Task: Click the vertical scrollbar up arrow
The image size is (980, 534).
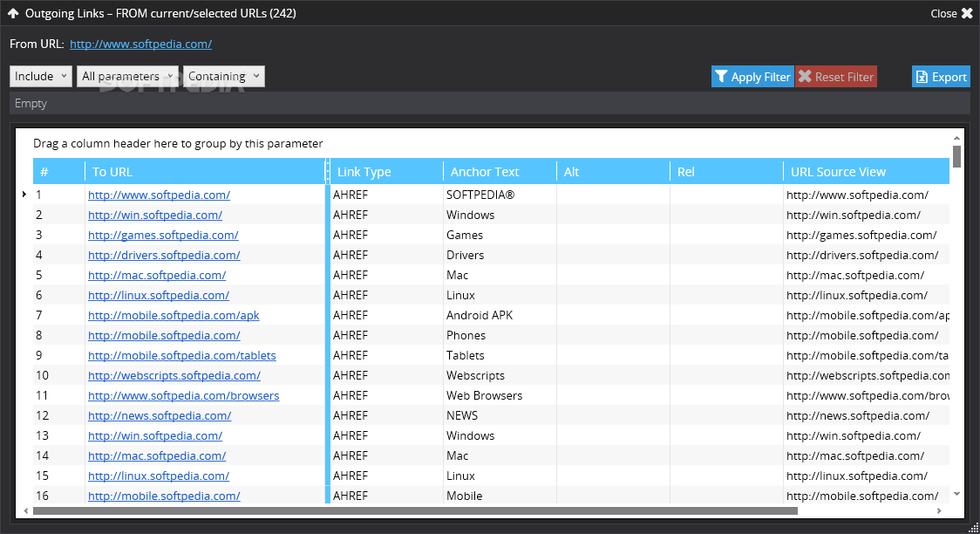Action: pos(956,138)
